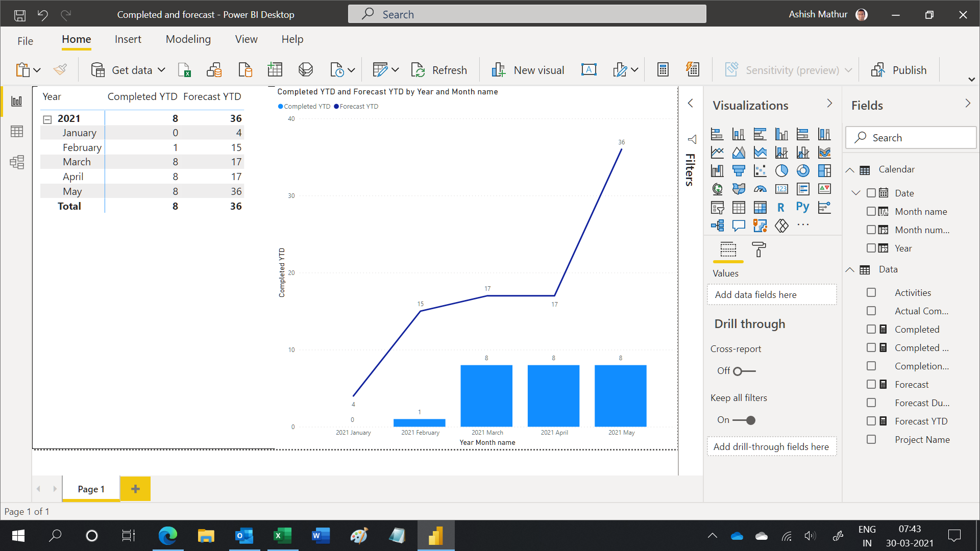Open the File menu
Image resolution: width=980 pixels, height=551 pixels.
click(x=25, y=41)
